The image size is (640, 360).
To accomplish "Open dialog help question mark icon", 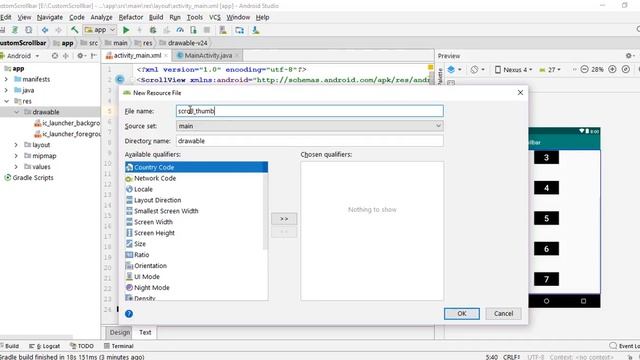I will coord(129,313).
